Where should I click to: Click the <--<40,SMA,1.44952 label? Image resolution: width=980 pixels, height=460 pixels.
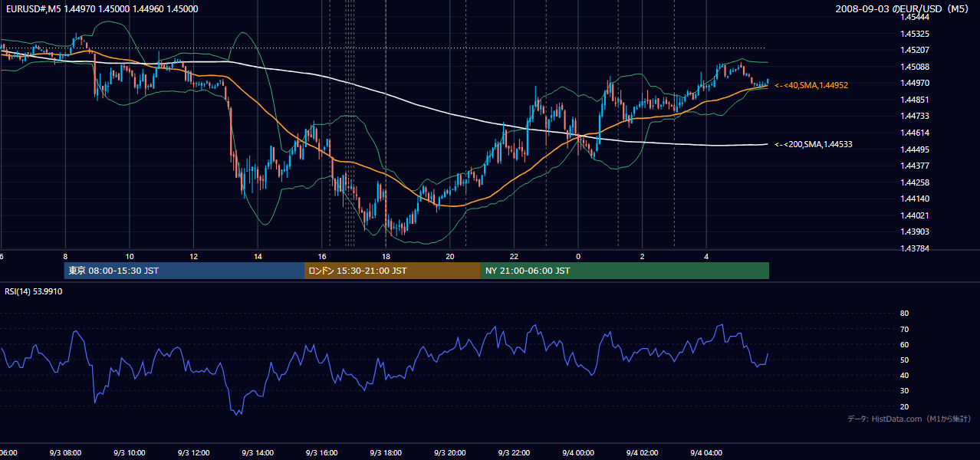point(811,85)
